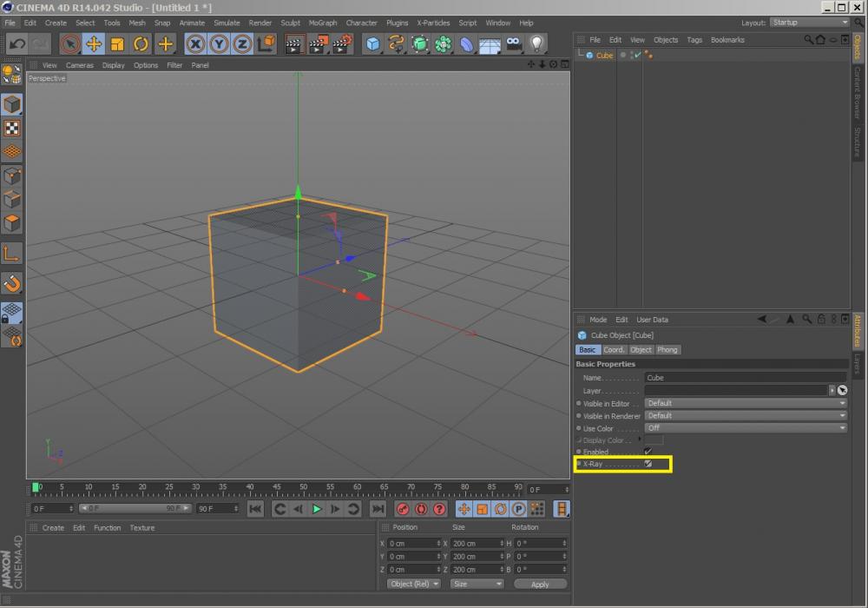The height and width of the screenshot is (608, 868).
Task: Add a Cube primitive from toolbar
Action: pos(372,43)
